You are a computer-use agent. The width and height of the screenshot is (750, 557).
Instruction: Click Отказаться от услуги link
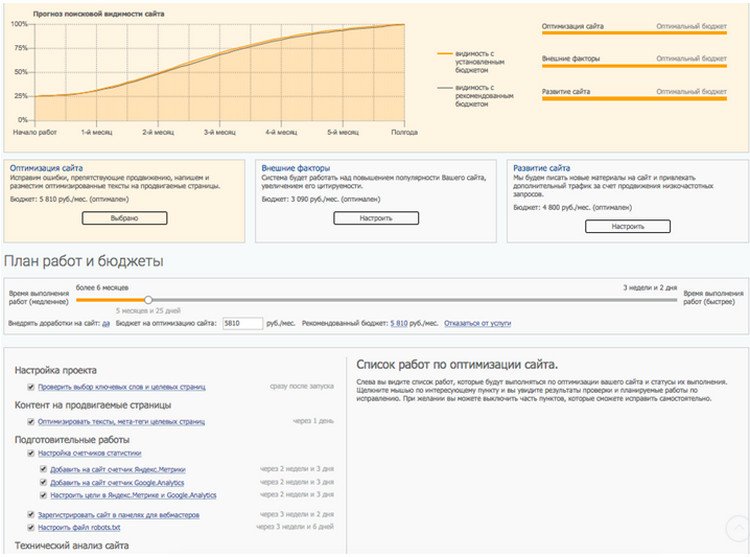click(477, 323)
